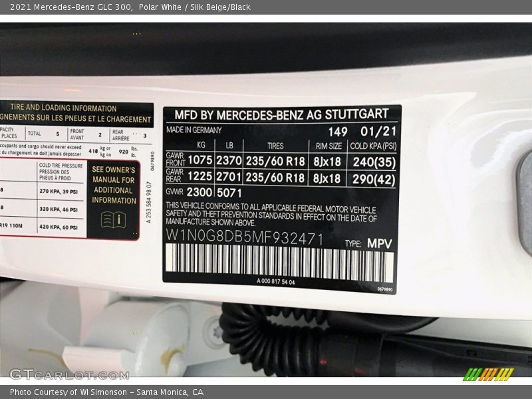532x399 pixels.
Task: Click the rear cold pressure 290(42) value
Action: [374, 179]
